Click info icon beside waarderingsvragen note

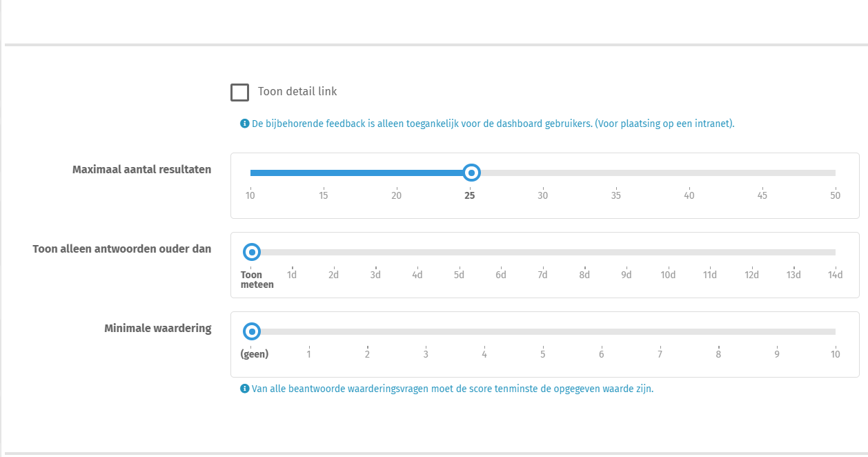(x=244, y=389)
